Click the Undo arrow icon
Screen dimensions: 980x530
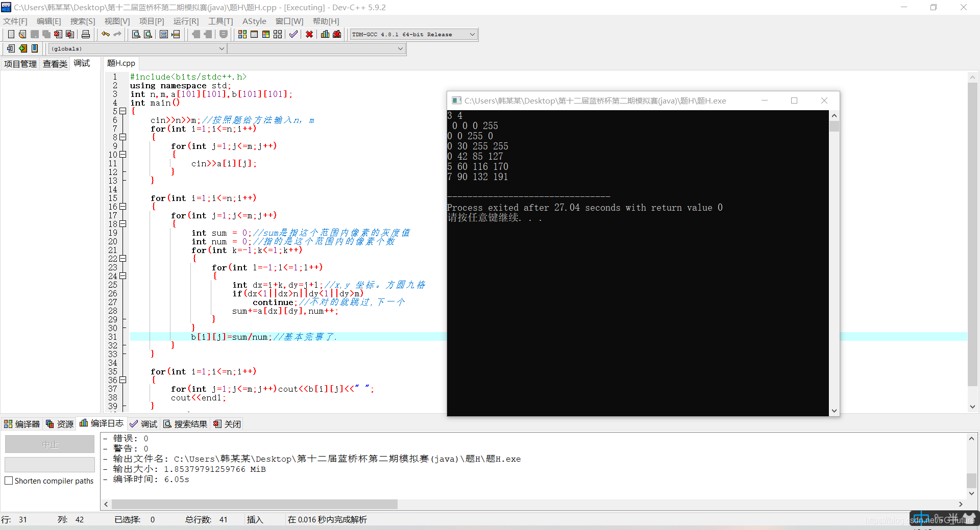pyautogui.click(x=106, y=34)
